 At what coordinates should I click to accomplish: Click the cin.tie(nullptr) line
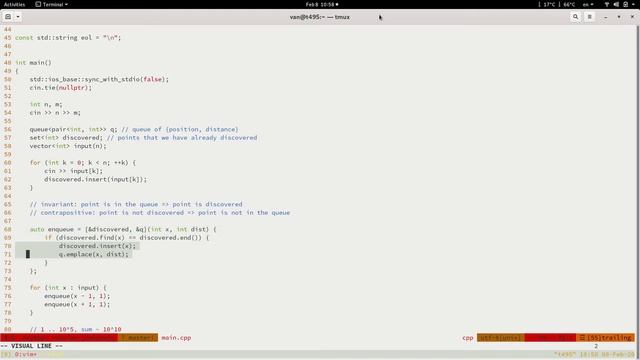60,87
